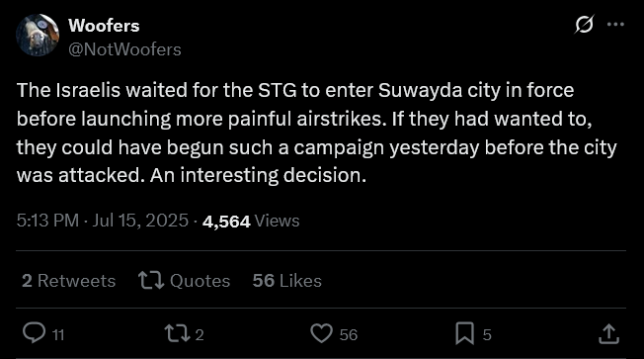Click the tweet text about Suwayda city
This screenshot has height=359, width=644.
point(317,133)
